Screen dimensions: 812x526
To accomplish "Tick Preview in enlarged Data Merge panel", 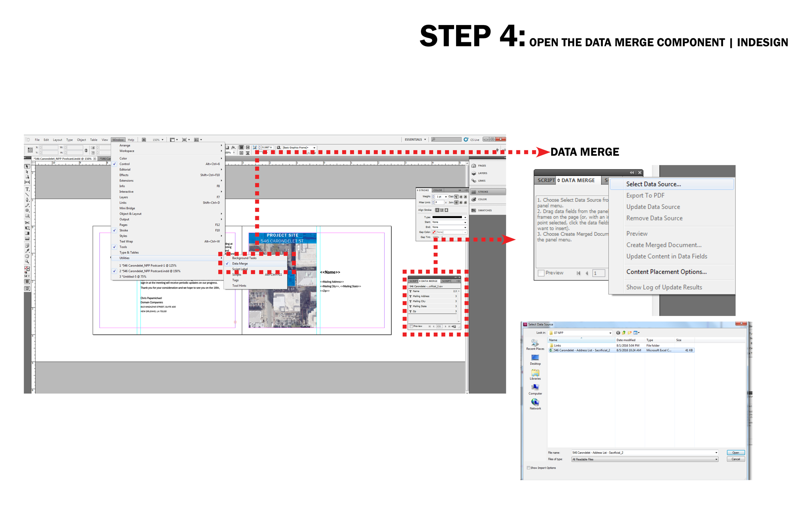I will (x=541, y=273).
